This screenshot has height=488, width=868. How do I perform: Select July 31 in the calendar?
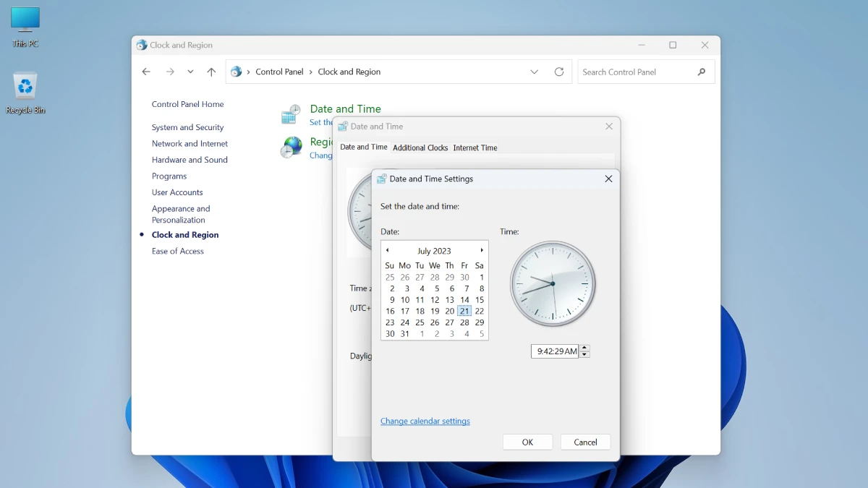[x=405, y=334]
